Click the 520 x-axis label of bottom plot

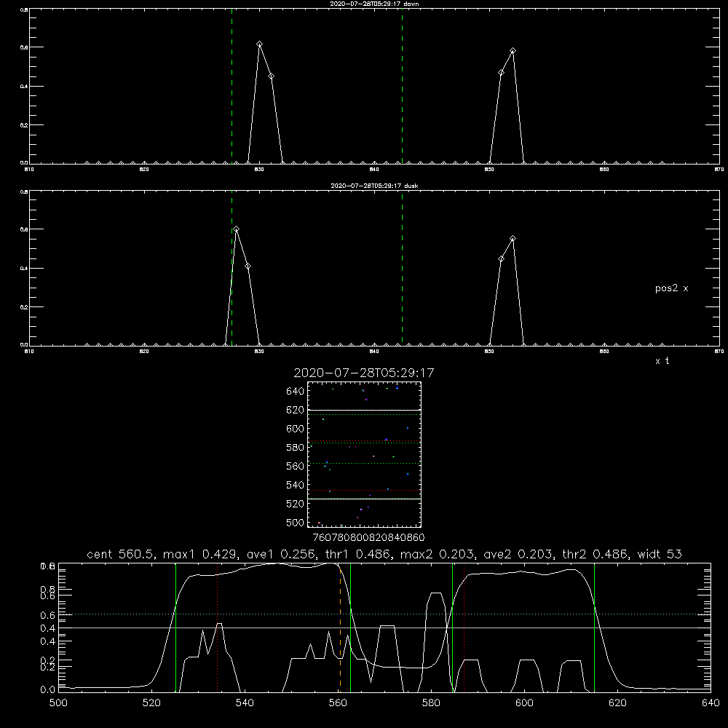pyautogui.click(x=151, y=703)
